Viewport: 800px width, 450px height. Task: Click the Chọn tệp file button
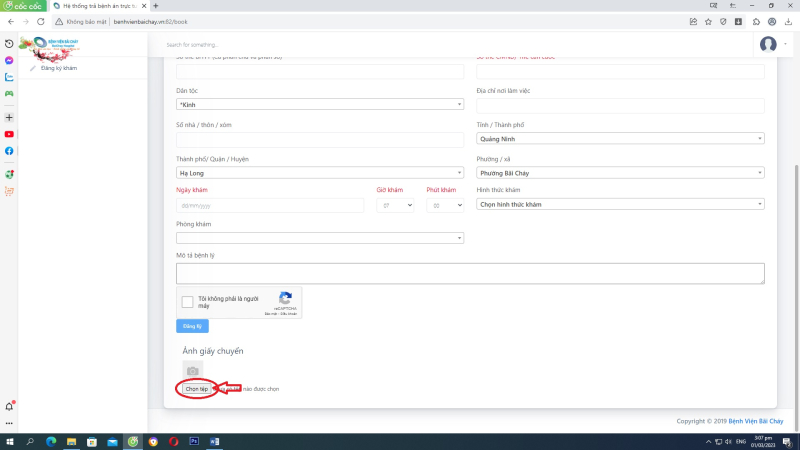[196, 388]
